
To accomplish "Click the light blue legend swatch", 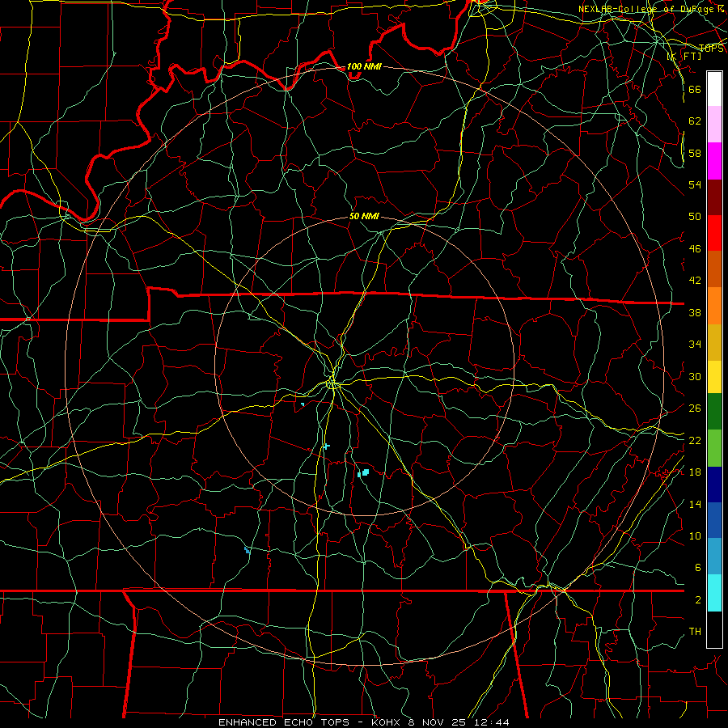I will tap(714, 556).
